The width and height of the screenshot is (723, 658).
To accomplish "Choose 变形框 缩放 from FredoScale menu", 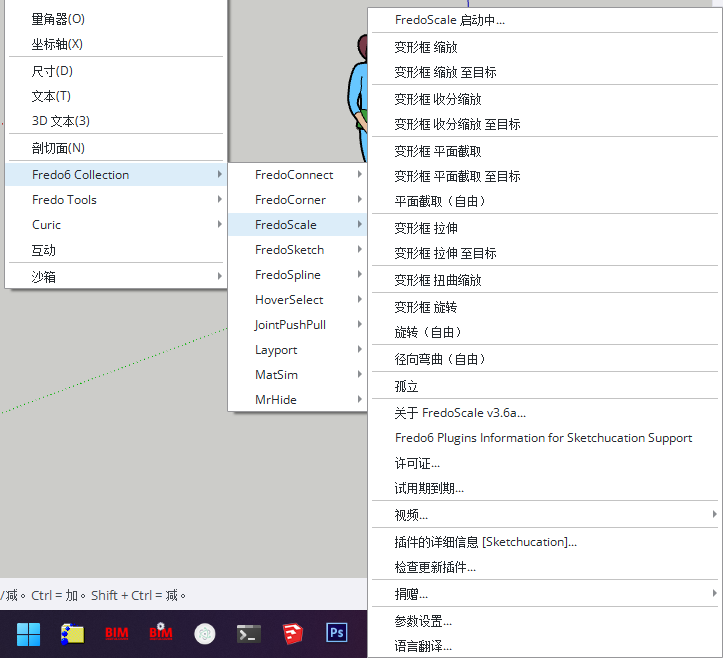I will (426, 47).
